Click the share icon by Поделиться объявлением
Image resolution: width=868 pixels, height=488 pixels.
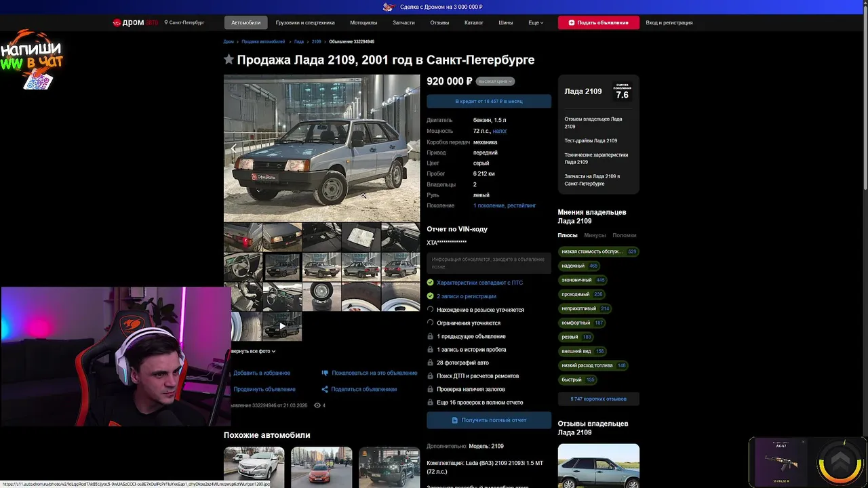pyautogui.click(x=325, y=389)
